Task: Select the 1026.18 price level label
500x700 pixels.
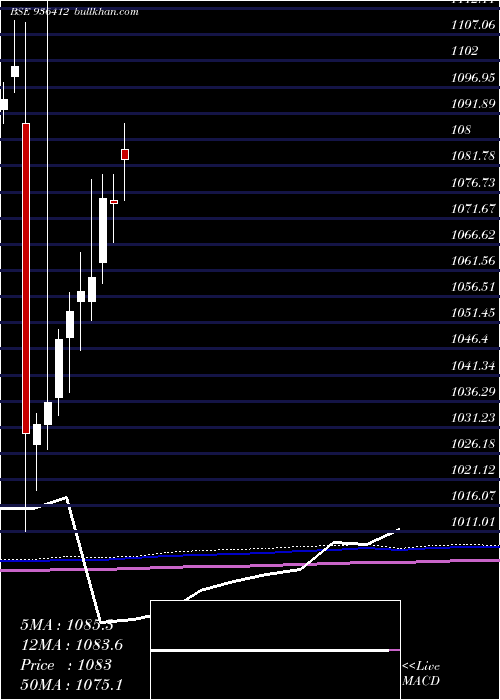Action: pos(473,444)
